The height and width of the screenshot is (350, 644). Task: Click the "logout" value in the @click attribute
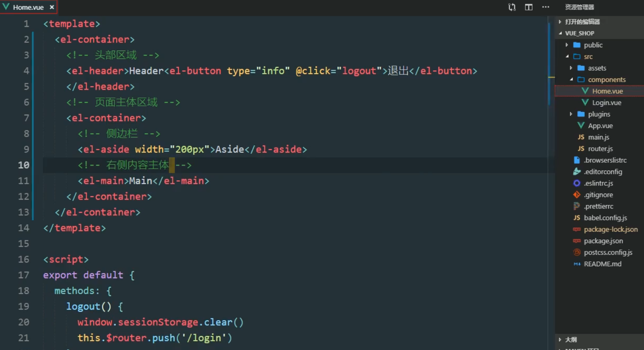[x=359, y=71]
